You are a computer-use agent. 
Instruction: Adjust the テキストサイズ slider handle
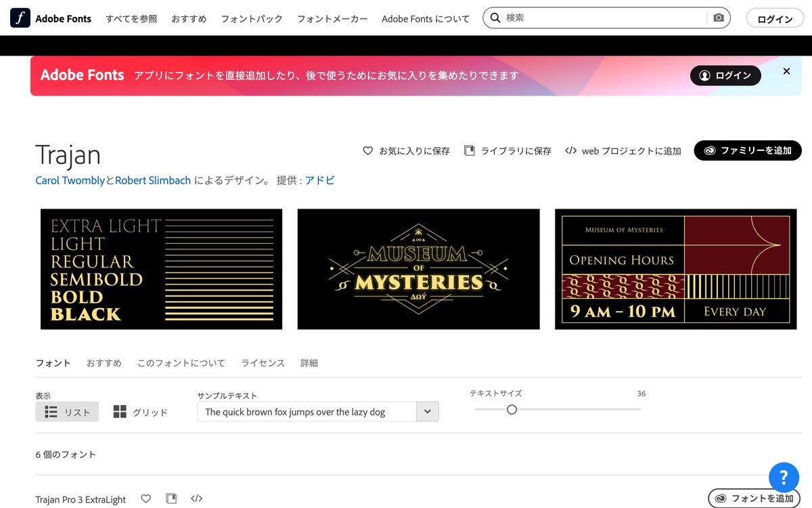[x=512, y=409]
